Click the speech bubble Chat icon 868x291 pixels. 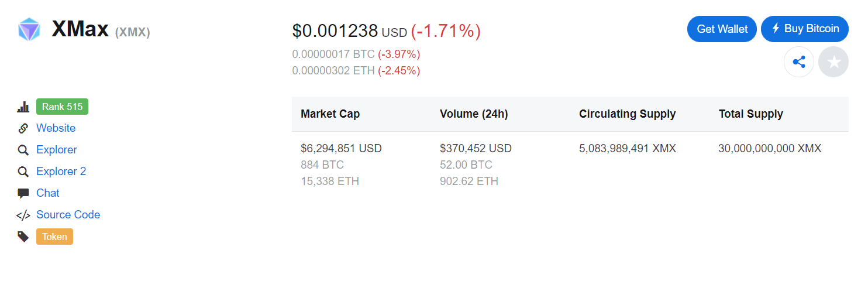tap(23, 193)
